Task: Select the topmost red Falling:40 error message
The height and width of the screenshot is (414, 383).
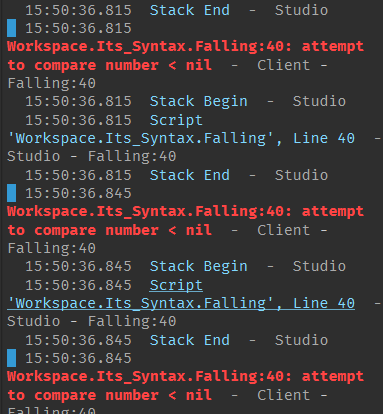Action: point(185,56)
